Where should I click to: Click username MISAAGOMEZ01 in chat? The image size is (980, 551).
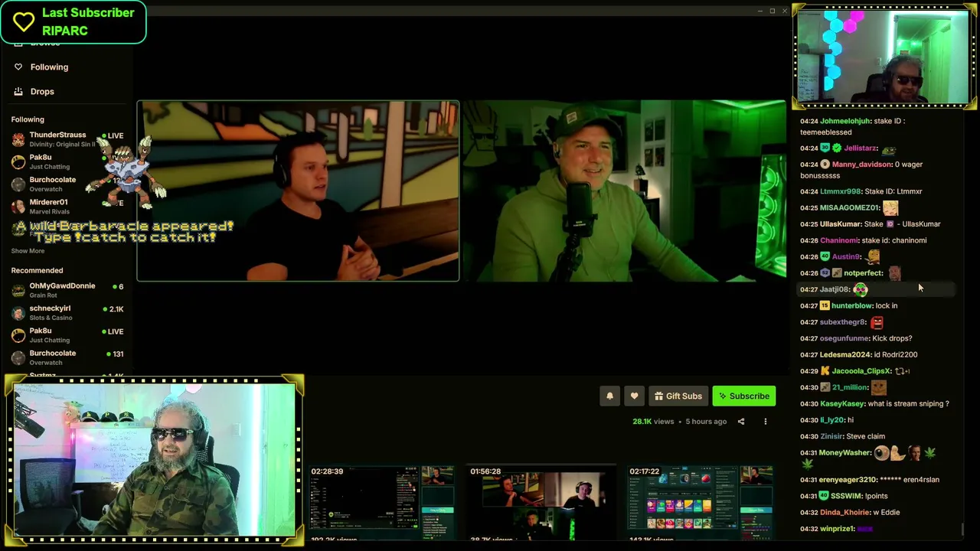[850, 208]
